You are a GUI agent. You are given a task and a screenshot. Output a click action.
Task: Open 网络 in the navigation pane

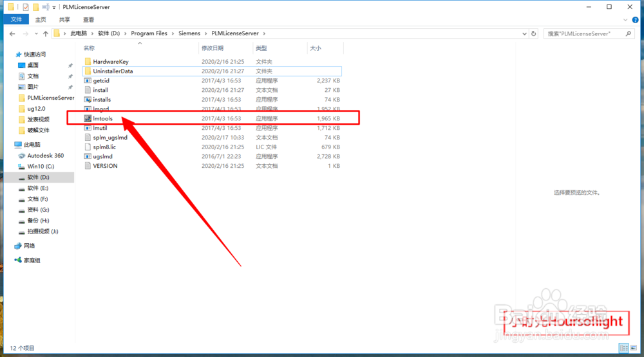(x=29, y=246)
